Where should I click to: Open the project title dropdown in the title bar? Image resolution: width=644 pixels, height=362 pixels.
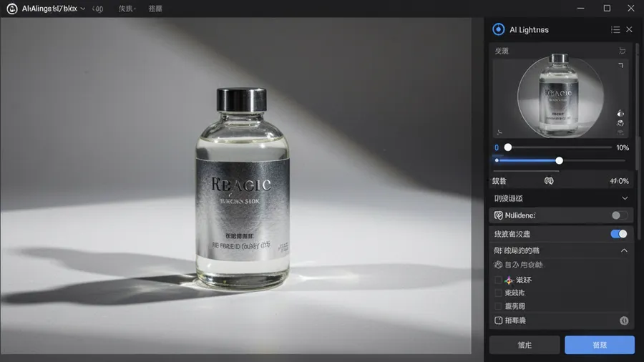tap(54, 9)
